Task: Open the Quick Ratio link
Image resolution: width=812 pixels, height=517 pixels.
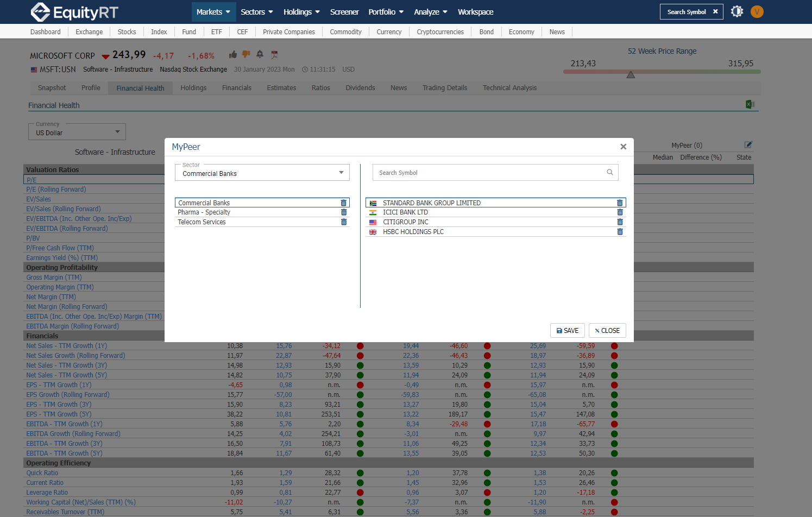Action: point(42,473)
